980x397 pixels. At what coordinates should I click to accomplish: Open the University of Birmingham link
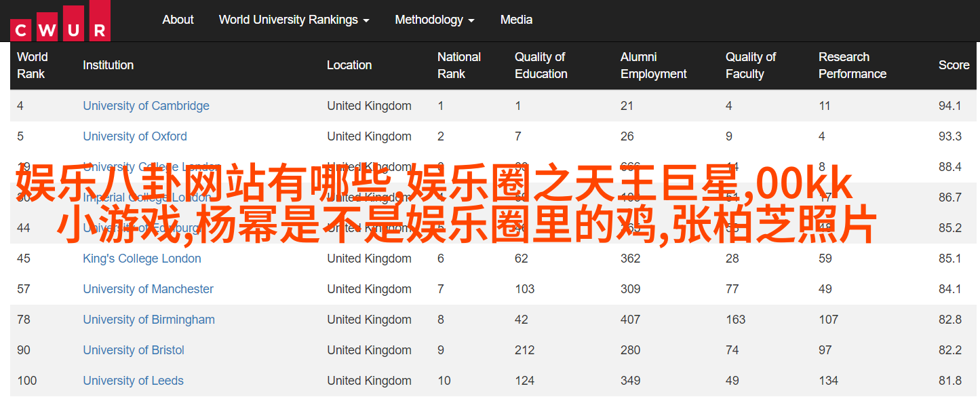(149, 320)
